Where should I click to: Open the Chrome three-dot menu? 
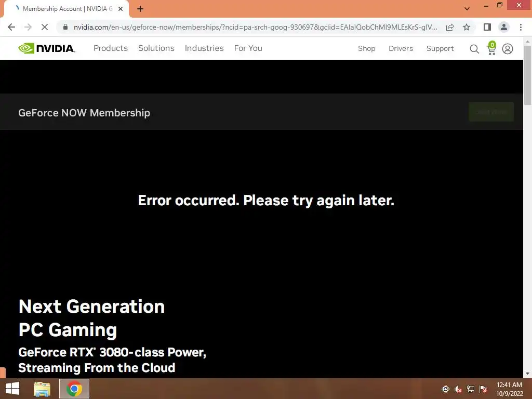(x=521, y=27)
